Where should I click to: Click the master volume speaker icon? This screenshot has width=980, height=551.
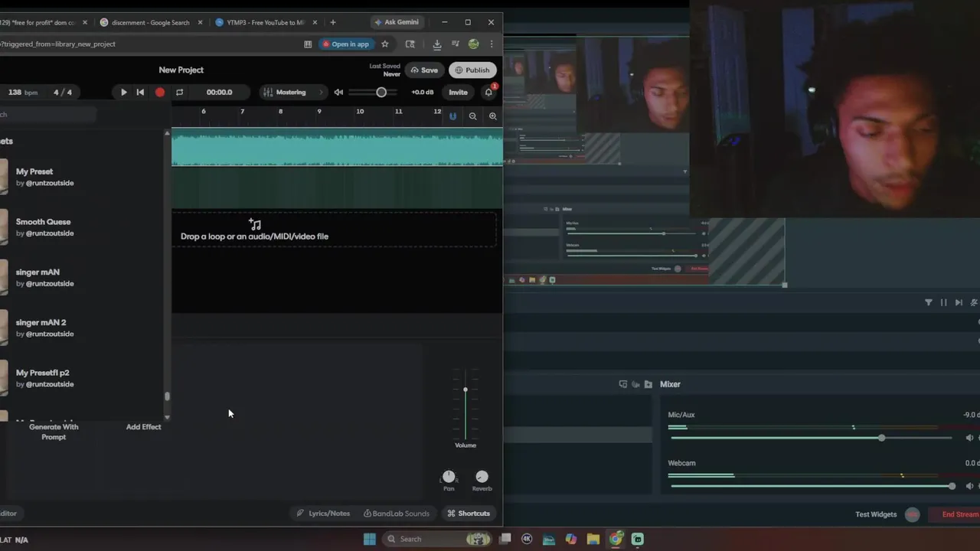pyautogui.click(x=338, y=92)
